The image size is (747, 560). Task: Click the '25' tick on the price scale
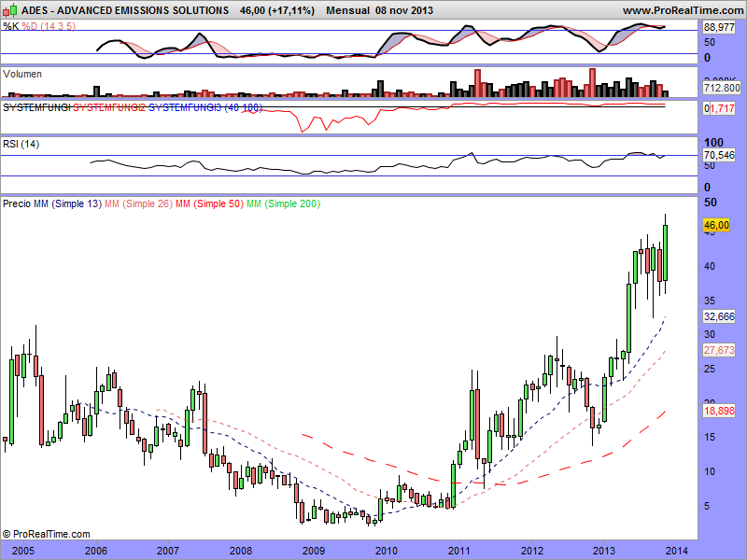pyautogui.click(x=710, y=369)
